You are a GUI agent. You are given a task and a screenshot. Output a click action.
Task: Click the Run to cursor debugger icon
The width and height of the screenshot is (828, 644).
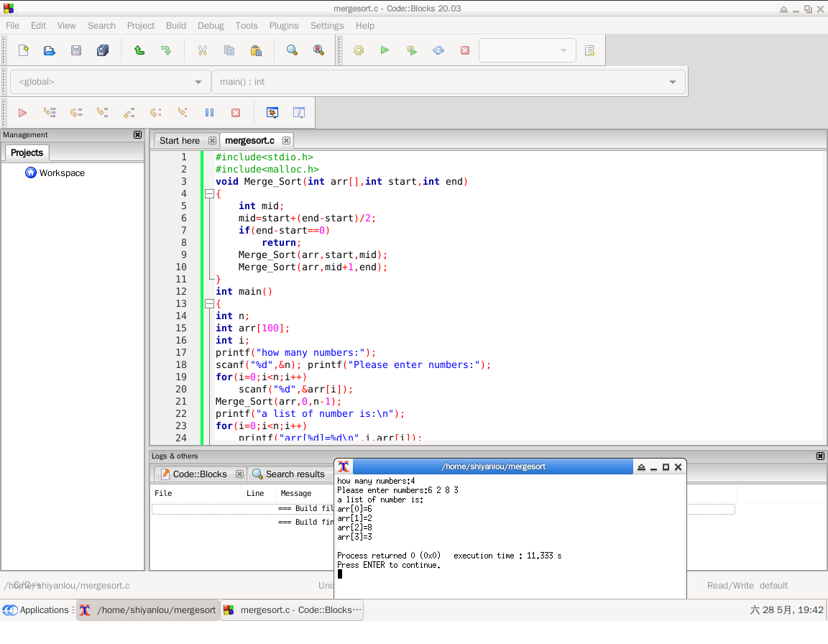pyautogui.click(x=50, y=112)
